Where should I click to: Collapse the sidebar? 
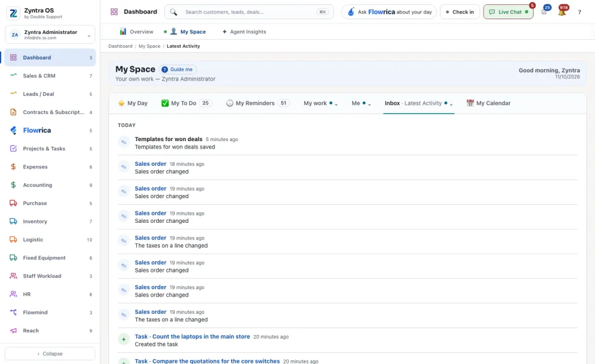50,353
